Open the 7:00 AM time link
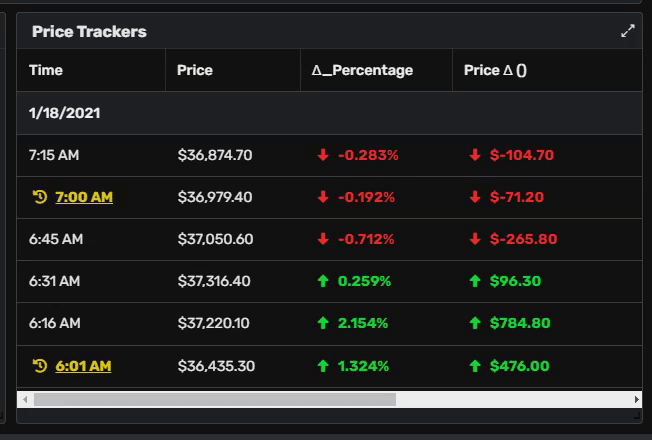Viewport: 652px width, 440px height. pyautogui.click(x=84, y=197)
